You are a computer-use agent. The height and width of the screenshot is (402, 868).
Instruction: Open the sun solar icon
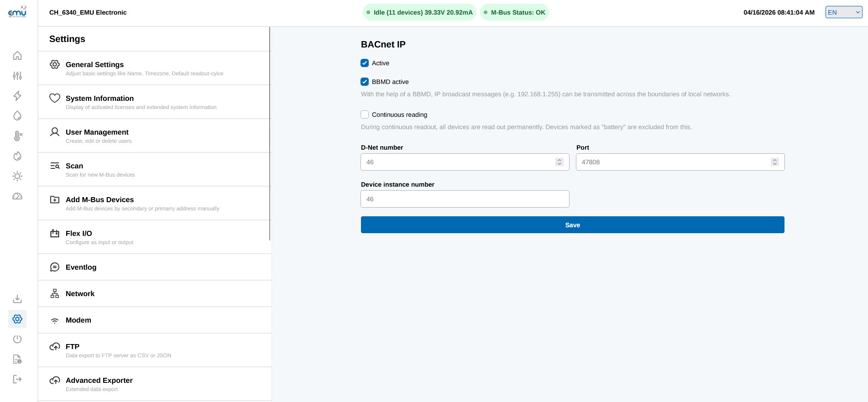17,176
